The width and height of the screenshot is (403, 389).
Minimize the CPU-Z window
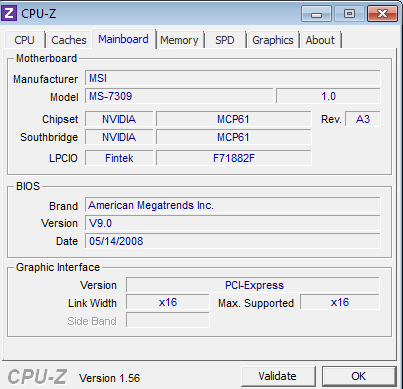click(316, 14)
